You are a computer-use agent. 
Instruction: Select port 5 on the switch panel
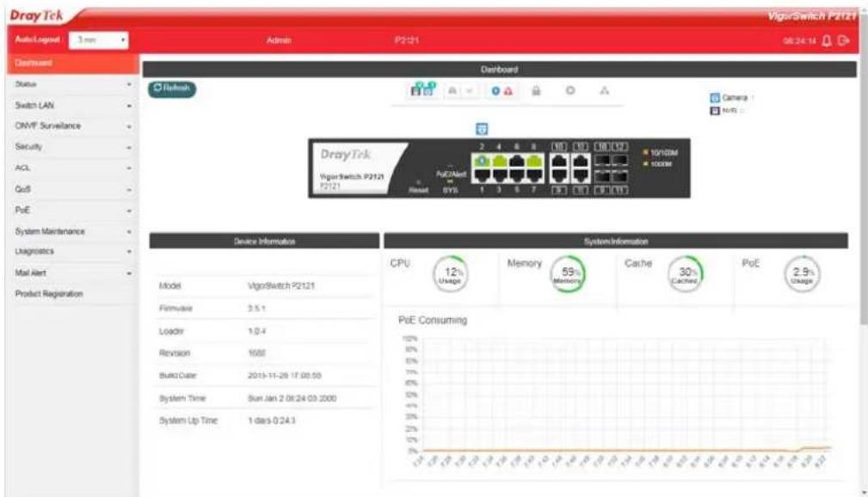coord(517,175)
